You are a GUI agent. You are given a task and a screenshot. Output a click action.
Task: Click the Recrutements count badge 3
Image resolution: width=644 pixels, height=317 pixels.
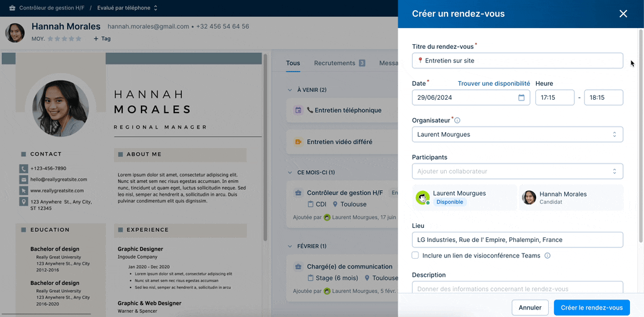coord(362,63)
